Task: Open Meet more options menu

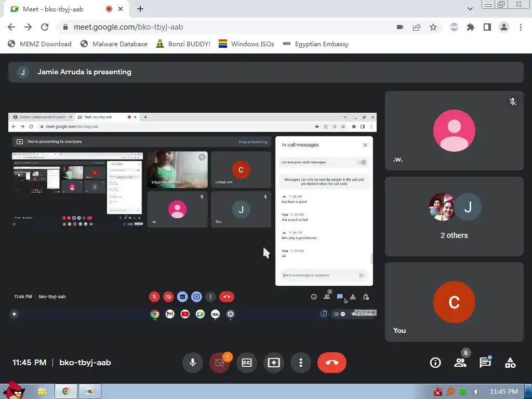Action: click(301, 363)
